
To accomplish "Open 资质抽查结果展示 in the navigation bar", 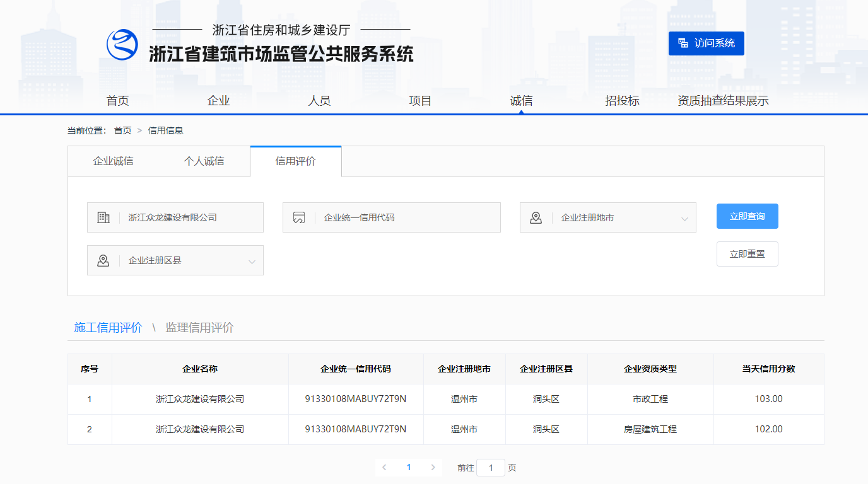I will (x=723, y=101).
